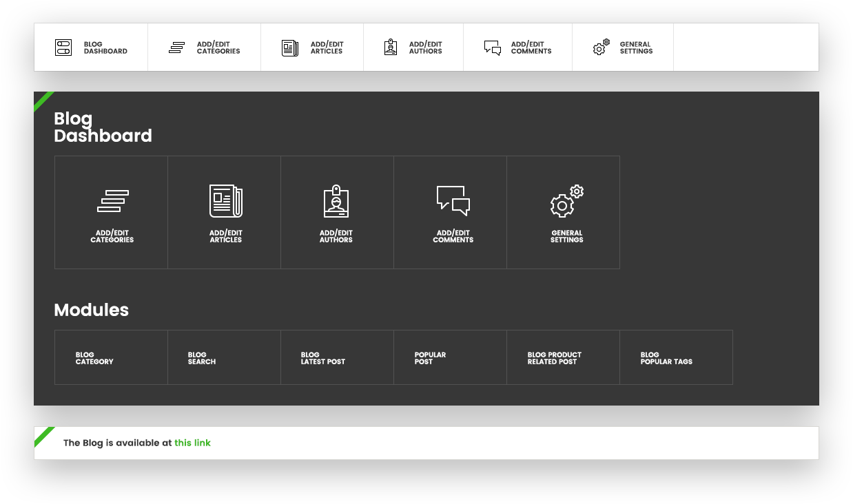The height and width of the screenshot is (504, 853).
Task: Select the large author badge dashboard tile icon
Action: coord(336,201)
